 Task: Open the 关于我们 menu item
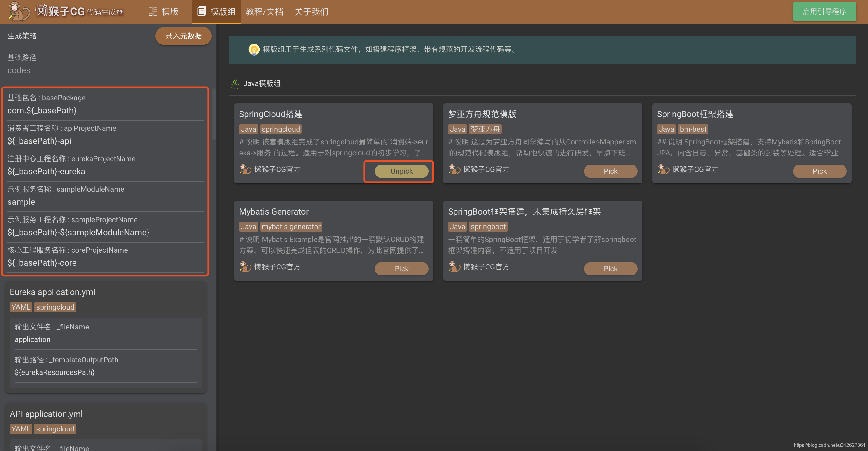click(x=311, y=12)
